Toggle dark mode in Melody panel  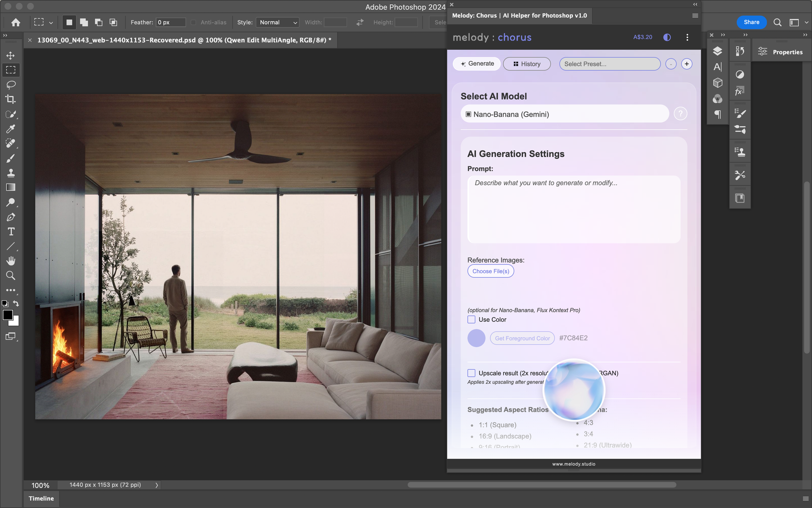click(667, 37)
